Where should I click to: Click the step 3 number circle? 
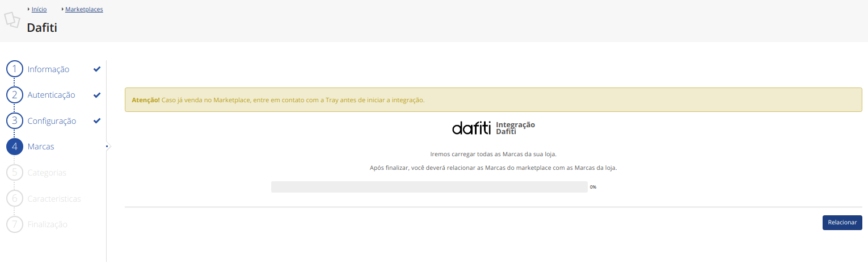15,120
